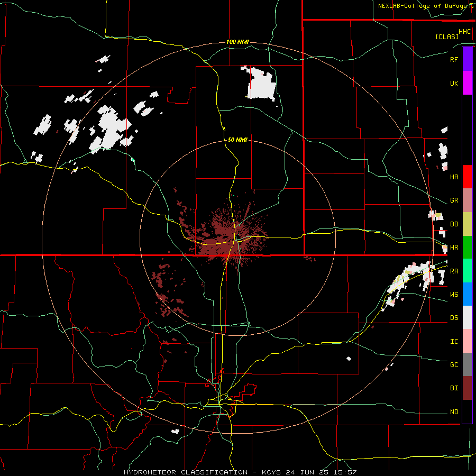This screenshot has width=476, height=476.
Task: Click the 'BD' legend label
Action: [454, 224]
